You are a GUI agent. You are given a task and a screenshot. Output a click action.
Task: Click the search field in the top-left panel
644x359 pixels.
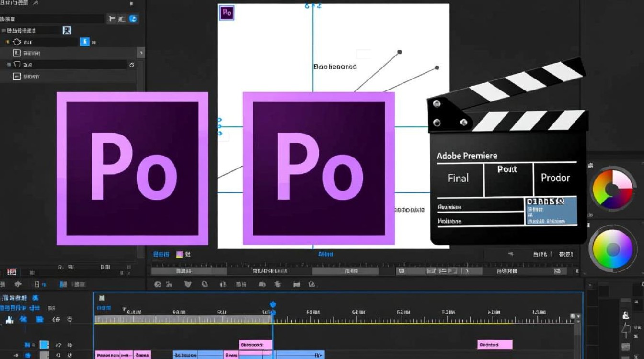(x=53, y=19)
